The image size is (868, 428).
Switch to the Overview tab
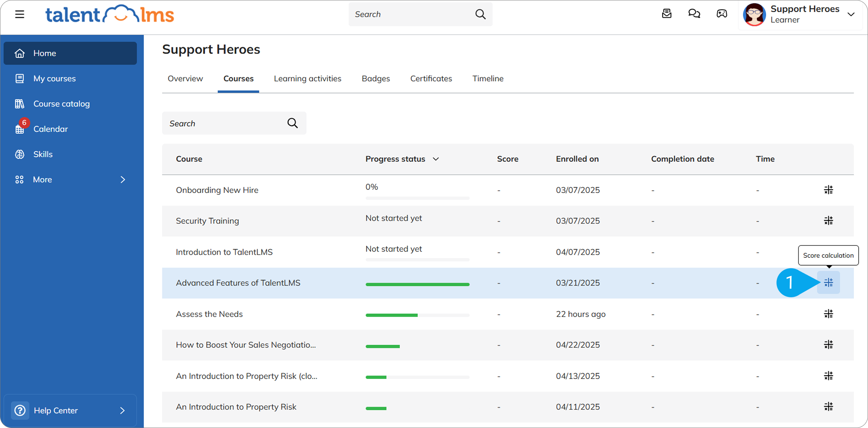point(185,78)
